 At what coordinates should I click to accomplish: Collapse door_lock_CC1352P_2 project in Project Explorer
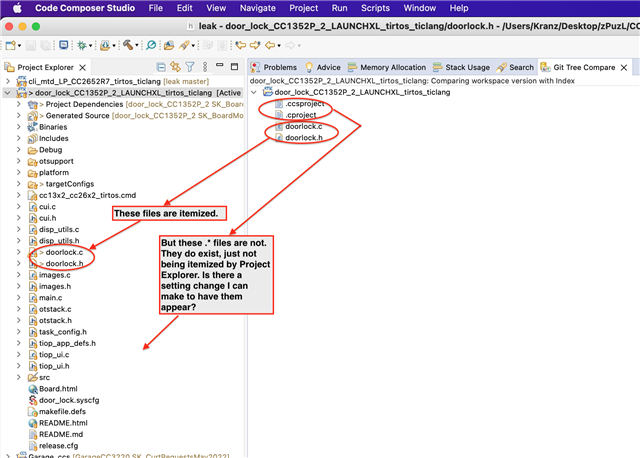(x=7, y=93)
